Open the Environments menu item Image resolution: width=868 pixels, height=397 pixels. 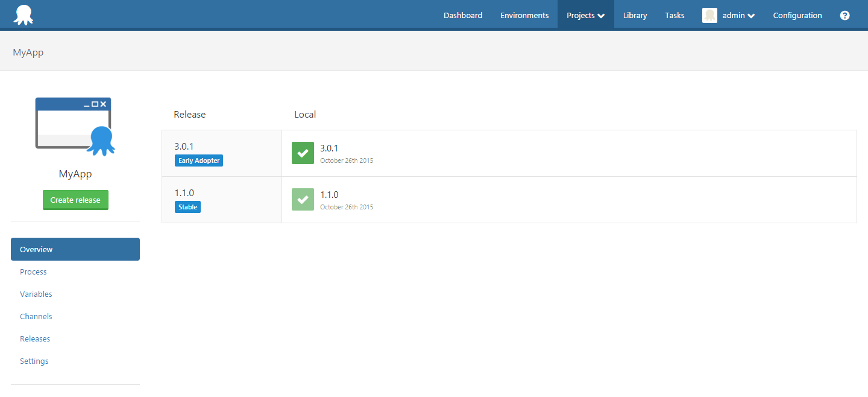coord(524,16)
